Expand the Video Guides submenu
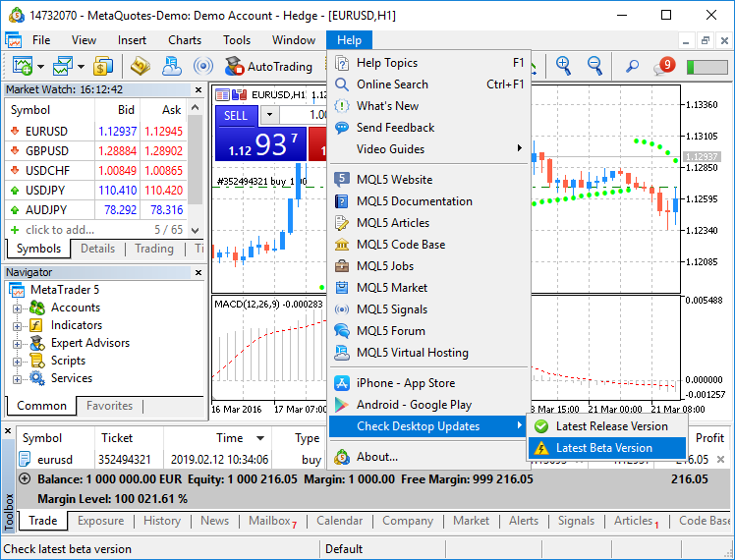 pos(429,149)
